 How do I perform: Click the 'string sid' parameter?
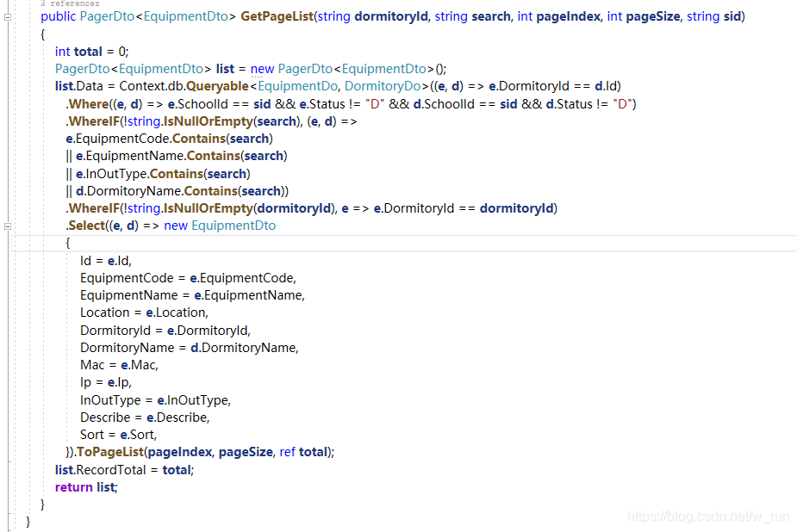pyautogui.click(x=713, y=16)
